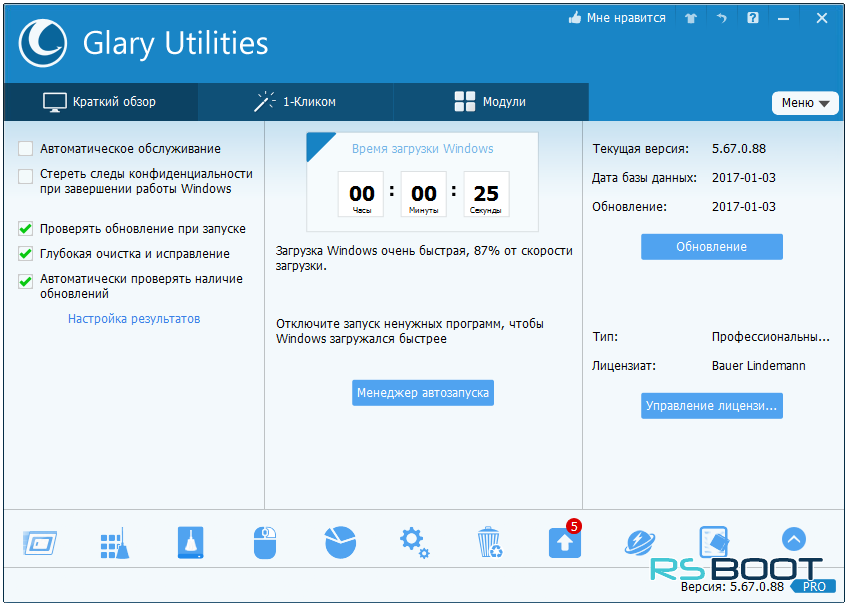This screenshot has width=848, height=606.
Task: Open the Disk Cleaner screen icon in bottom toolbar
Action: click(40, 543)
